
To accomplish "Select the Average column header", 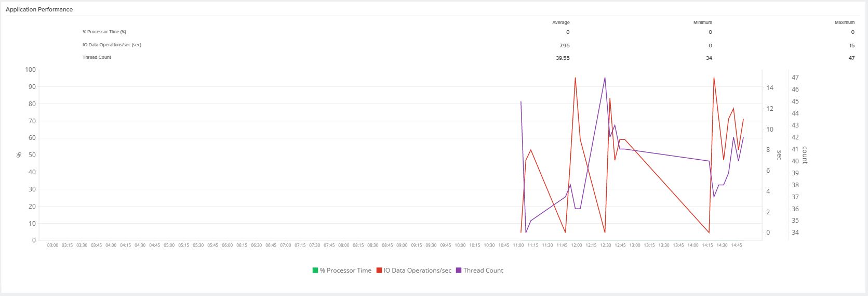I will (x=560, y=22).
